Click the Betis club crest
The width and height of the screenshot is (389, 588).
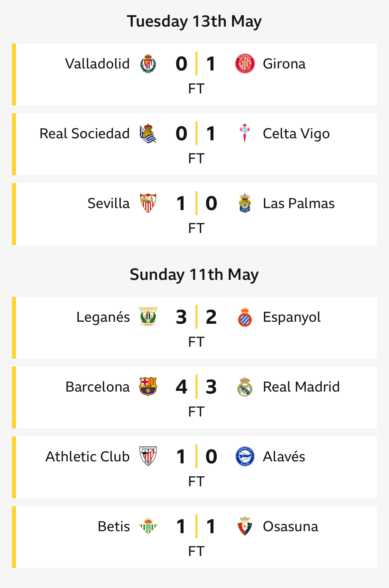(148, 526)
